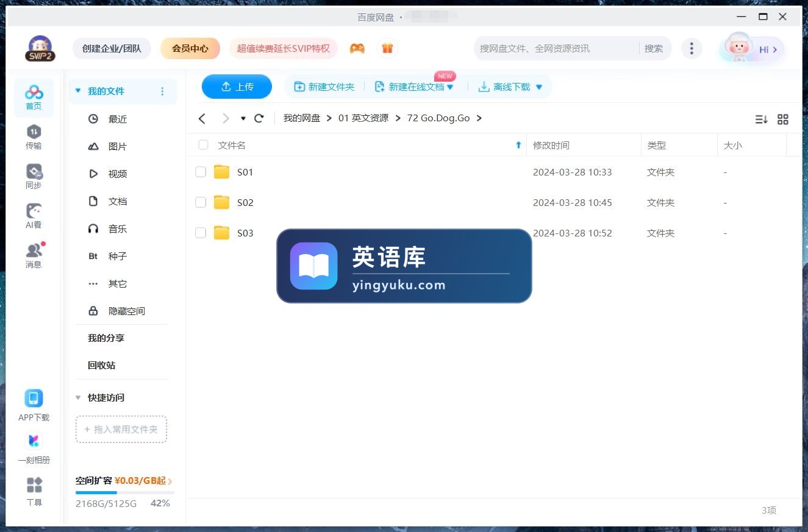The image size is (808, 532).
Task: Tick the checkbox for S01
Action: pos(201,172)
